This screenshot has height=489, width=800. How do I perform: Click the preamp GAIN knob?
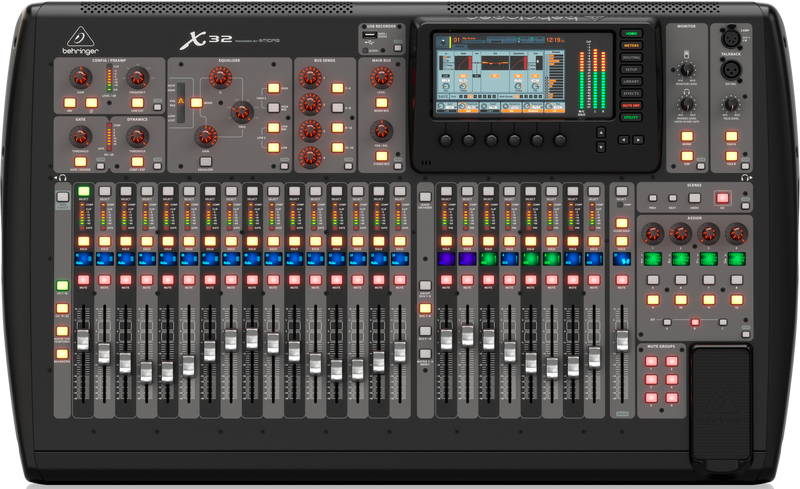80,78
